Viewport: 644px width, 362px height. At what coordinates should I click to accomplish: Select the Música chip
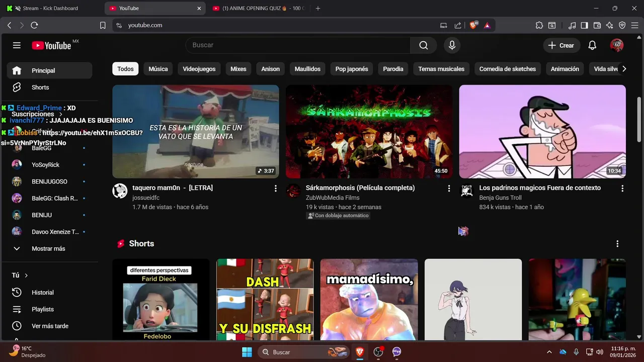(158, 69)
